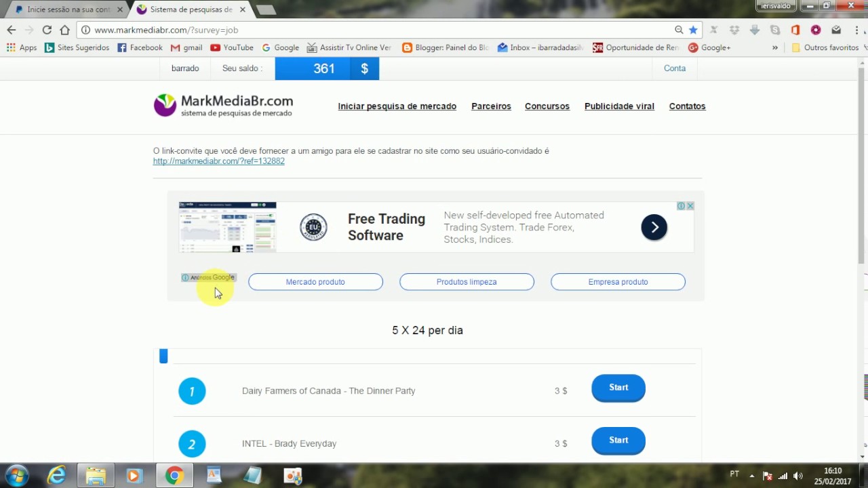This screenshot has height=488, width=868.
Task: Open the Google bookmark
Action: point(280,47)
